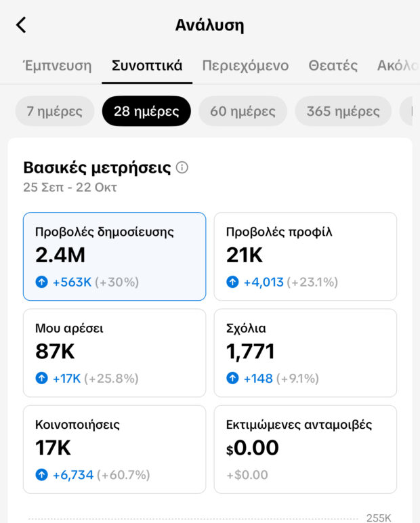Screen dimensions: 420x523
Task: Select the Συνοπτικά tab
Action: [147, 66]
